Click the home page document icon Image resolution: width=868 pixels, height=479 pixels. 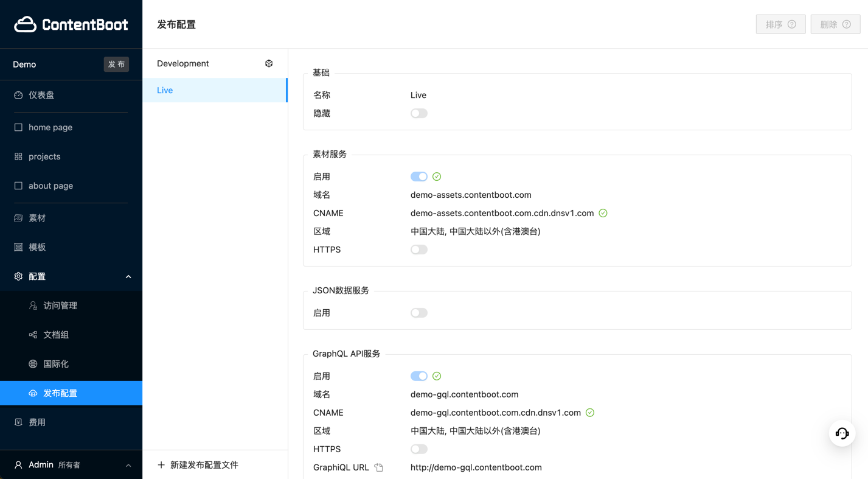click(18, 127)
